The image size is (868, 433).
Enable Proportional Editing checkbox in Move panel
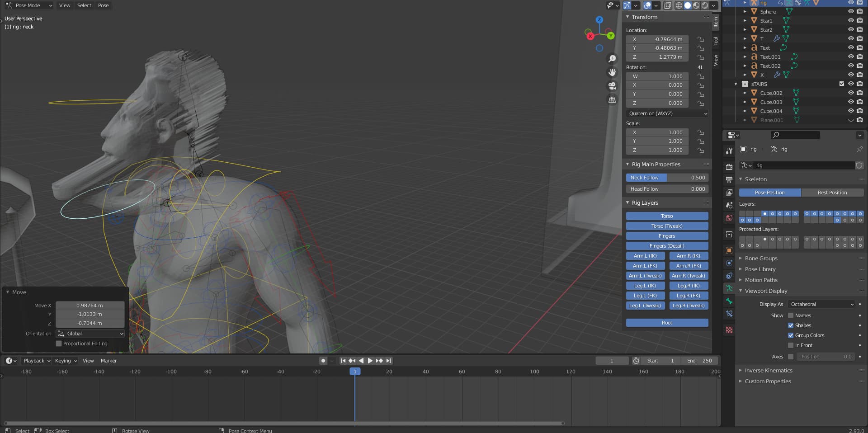pos(59,344)
